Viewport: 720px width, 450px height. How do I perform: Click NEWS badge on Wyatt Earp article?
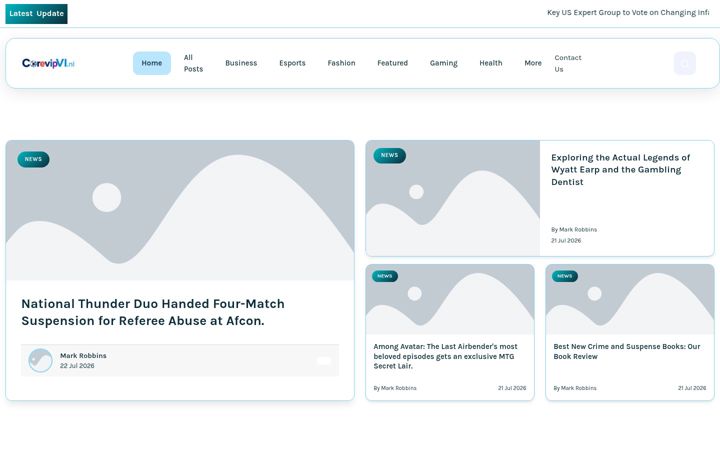pos(389,156)
